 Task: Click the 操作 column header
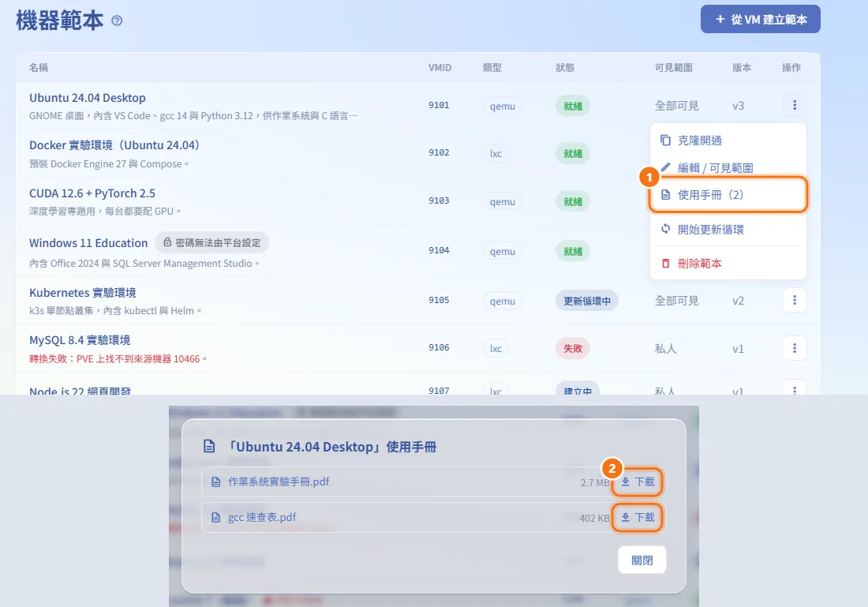coord(791,68)
